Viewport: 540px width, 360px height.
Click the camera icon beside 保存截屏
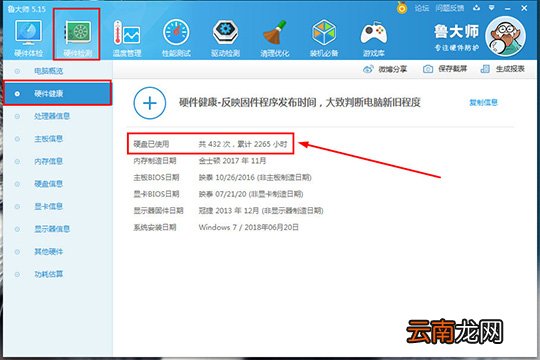coord(428,69)
